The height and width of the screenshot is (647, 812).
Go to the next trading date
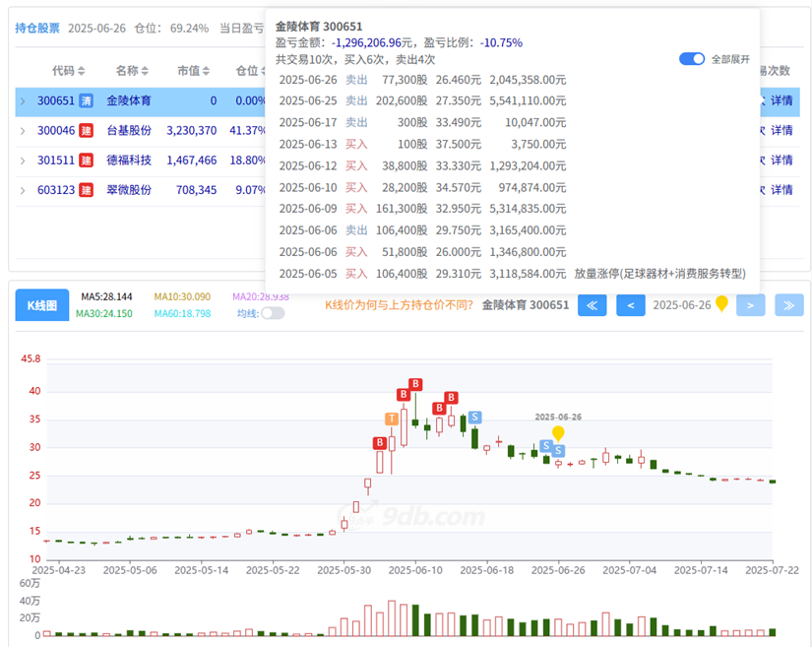coord(750,305)
